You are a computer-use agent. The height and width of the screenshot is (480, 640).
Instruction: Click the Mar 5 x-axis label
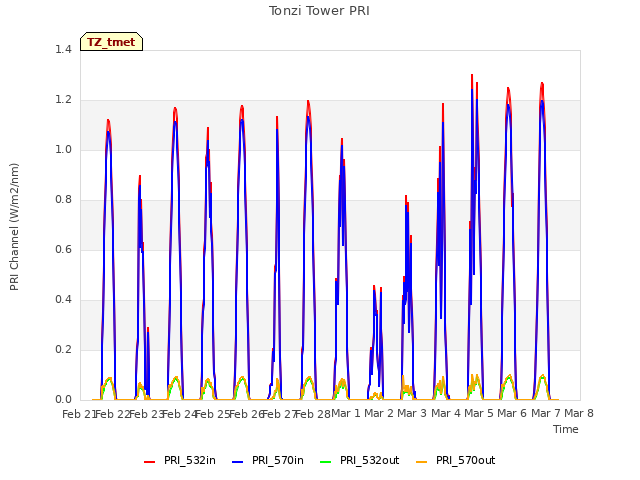(479, 413)
